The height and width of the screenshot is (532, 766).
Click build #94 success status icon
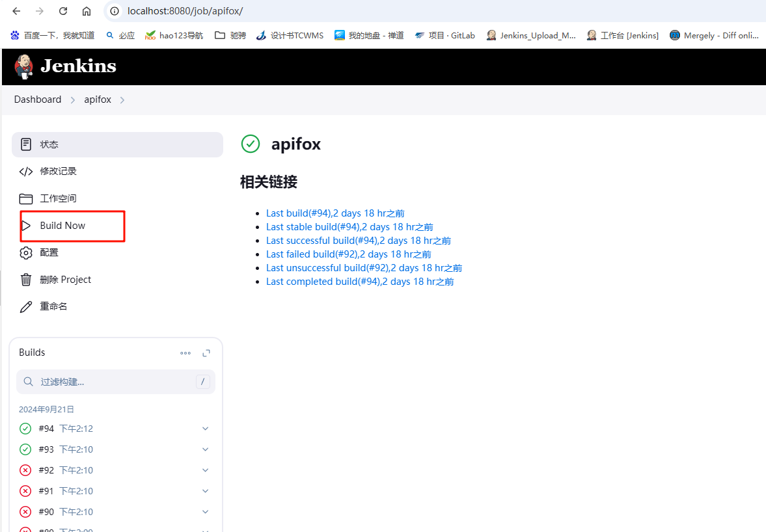(25, 429)
